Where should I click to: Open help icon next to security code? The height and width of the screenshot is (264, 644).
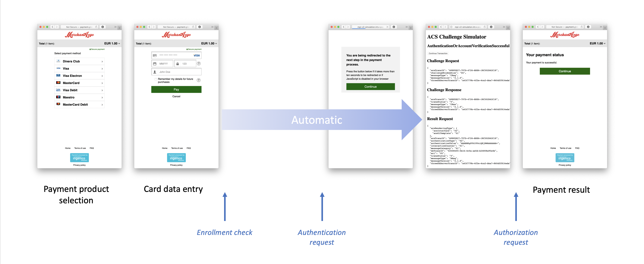pos(199,64)
